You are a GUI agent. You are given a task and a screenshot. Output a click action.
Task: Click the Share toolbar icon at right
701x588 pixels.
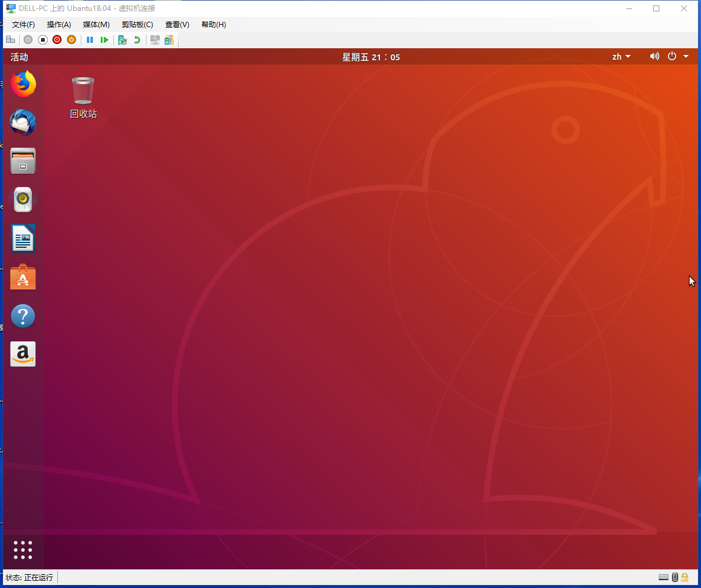(x=169, y=40)
